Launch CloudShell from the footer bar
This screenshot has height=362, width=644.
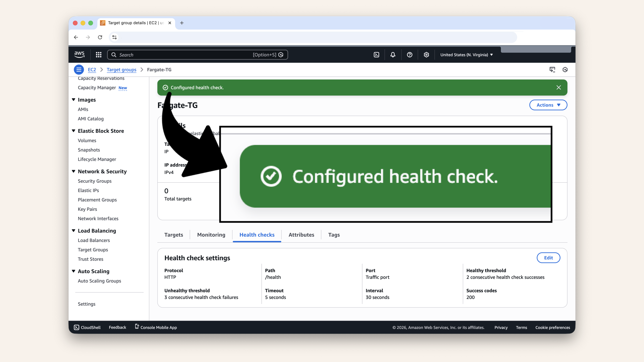pyautogui.click(x=87, y=327)
